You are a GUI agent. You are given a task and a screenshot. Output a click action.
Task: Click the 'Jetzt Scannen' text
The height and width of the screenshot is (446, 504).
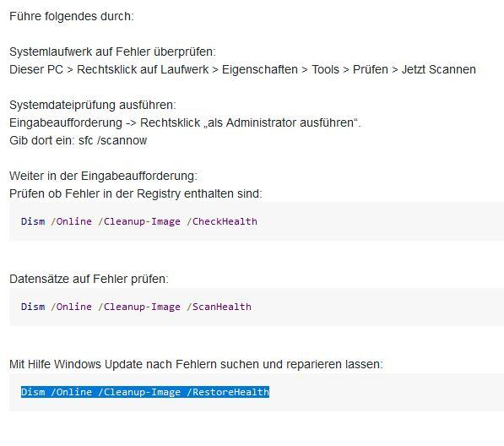(x=439, y=70)
